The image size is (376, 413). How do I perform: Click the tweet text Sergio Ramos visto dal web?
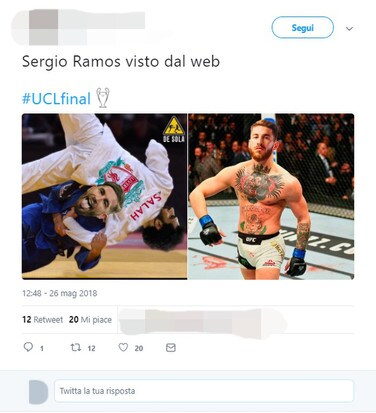pyautogui.click(x=121, y=62)
